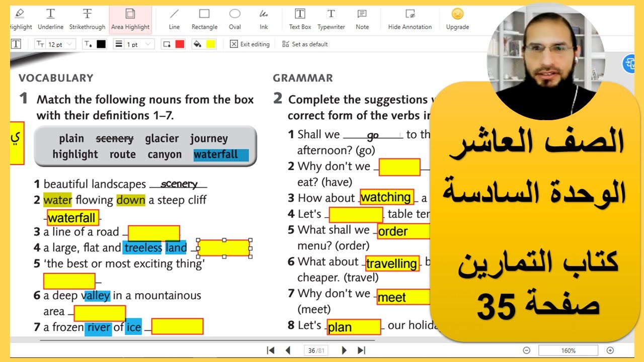The height and width of the screenshot is (362, 644).
Task: Open the red border color swatch
Action: (180, 44)
